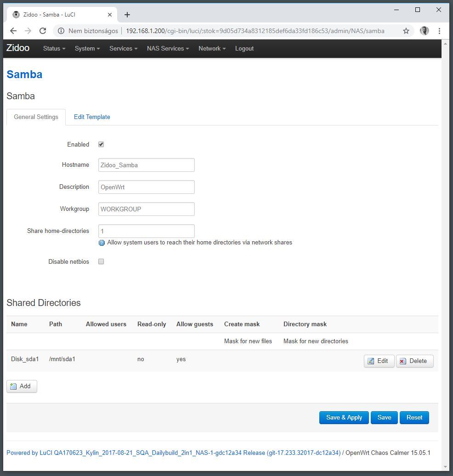Focus the Description text field
Screen dimensions: 453x476
pyautogui.click(x=147, y=187)
